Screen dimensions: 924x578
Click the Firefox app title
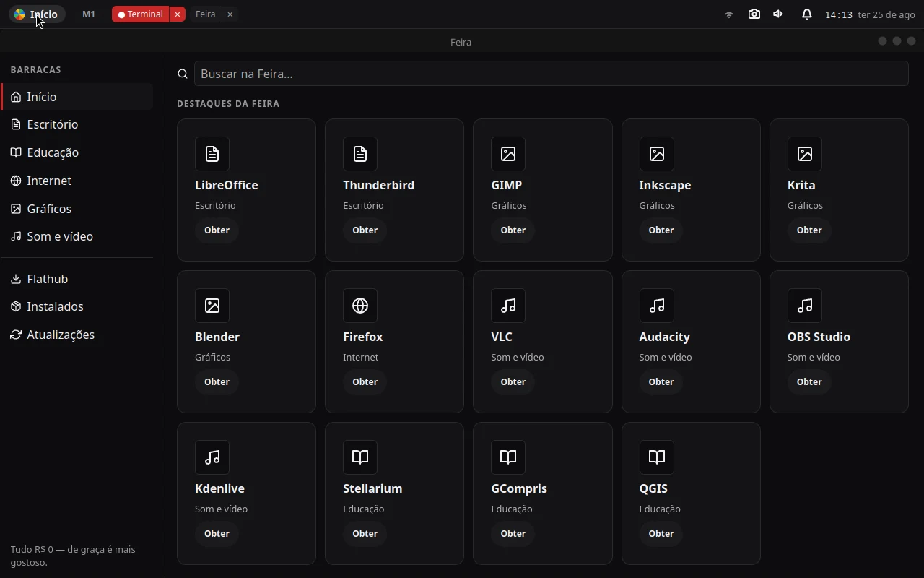click(x=363, y=337)
